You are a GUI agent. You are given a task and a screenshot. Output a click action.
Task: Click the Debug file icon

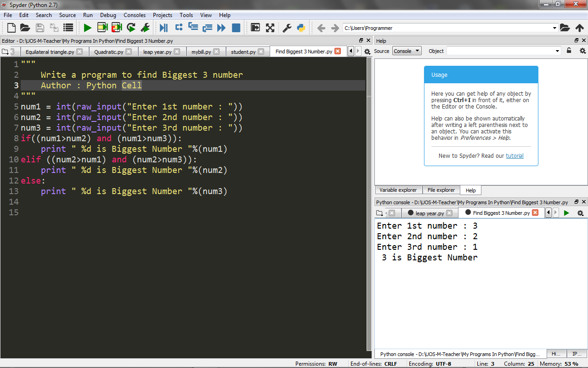click(x=163, y=28)
